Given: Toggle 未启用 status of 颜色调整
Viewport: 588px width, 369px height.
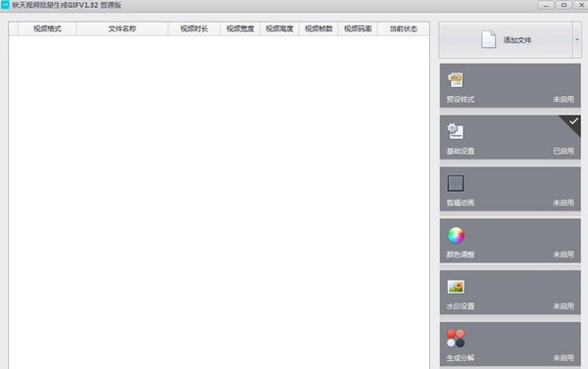Looking at the screenshot, I should (563, 254).
